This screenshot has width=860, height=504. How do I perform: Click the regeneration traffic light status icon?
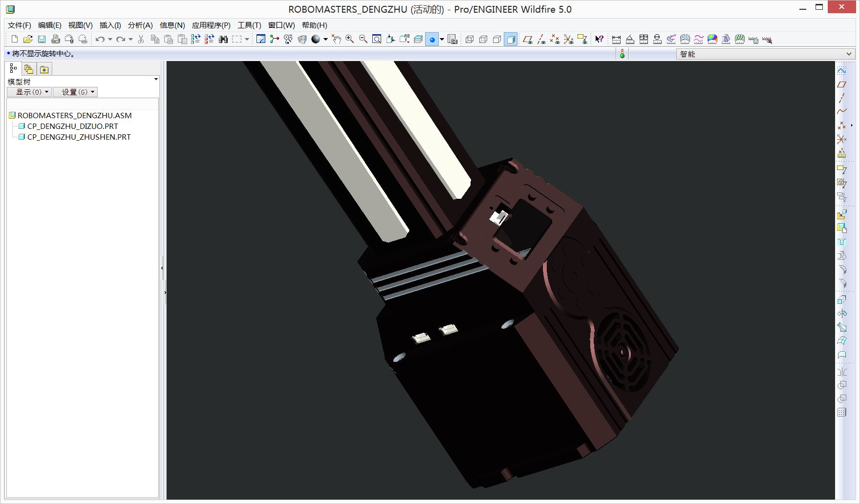coord(622,54)
